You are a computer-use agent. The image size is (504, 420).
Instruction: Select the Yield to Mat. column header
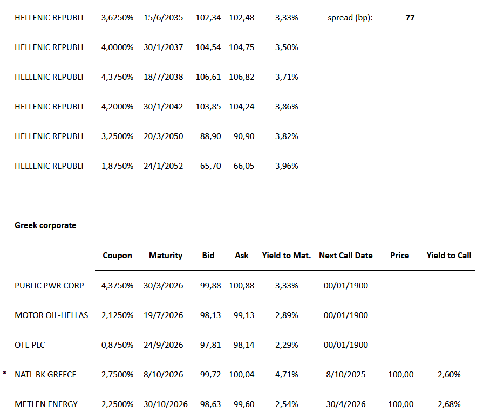click(287, 256)
